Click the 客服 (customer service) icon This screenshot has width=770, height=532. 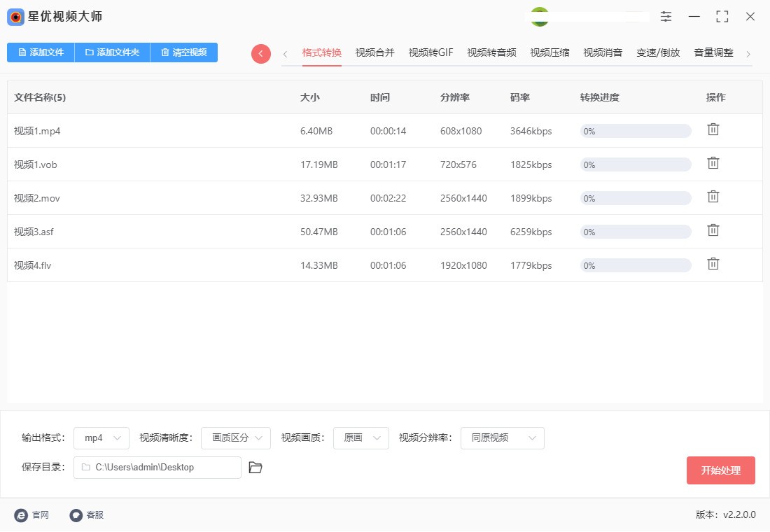point(76,515)
